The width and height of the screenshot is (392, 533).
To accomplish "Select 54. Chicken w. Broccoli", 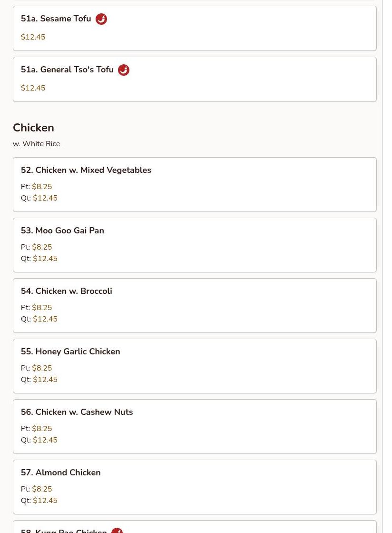I will coord(67,291).
